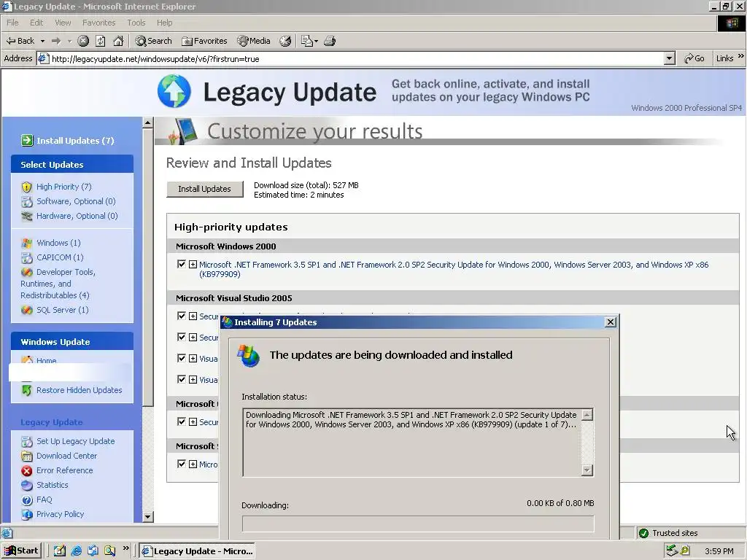Screen dimensions: 747x560
Task: Expand the second Visual Studio 2005 Secur update
Action: click(193, 337)
